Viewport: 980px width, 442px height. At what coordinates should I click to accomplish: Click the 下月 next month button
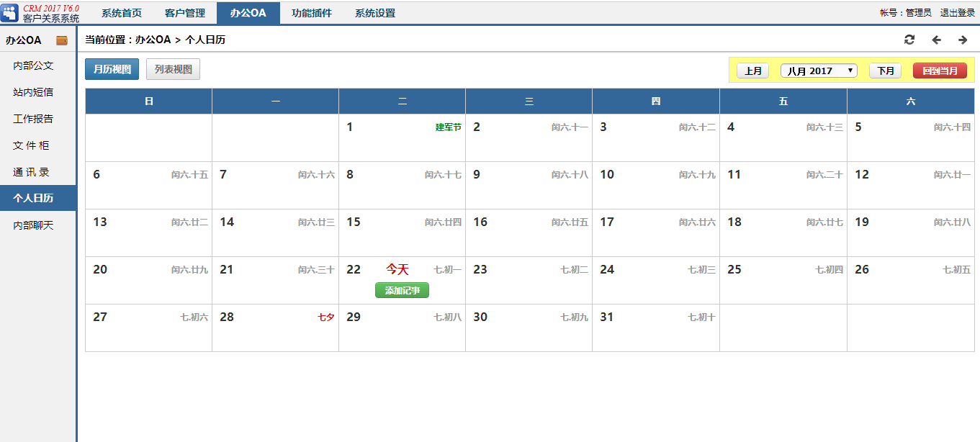point(885,71)
